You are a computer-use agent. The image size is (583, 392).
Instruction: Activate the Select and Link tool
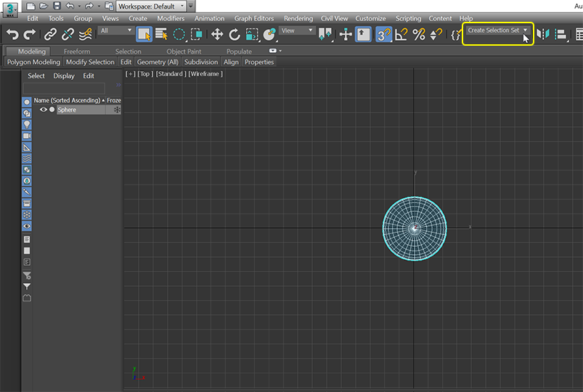click(50, 34)
